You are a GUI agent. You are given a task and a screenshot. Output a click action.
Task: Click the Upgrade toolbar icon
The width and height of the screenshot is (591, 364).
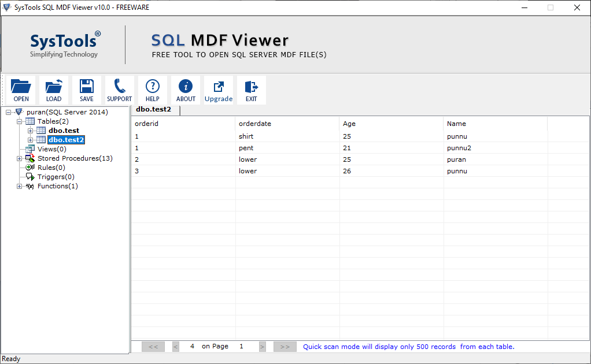pyautogui.click(x=219, y=87)
